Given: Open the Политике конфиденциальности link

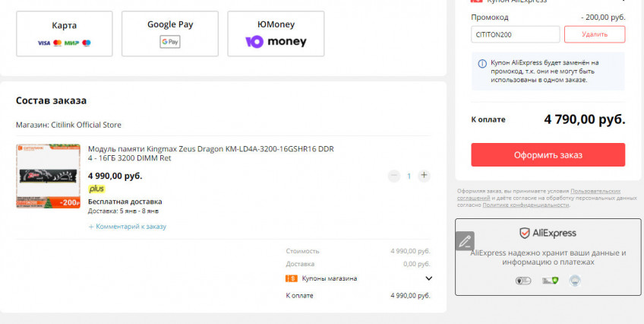Looking at the screenshot, I should [x=525, y=205].
